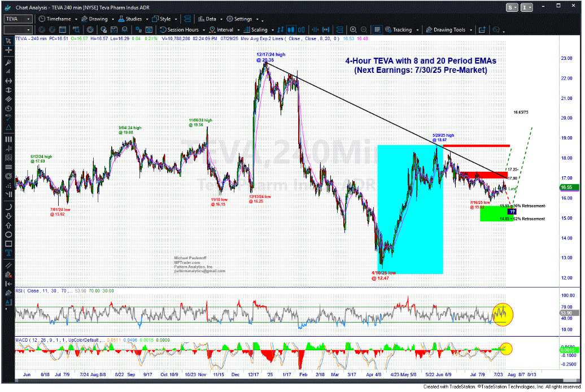Select the arc drawing tool
The image size is (585, 392).
(x=8, y=207)
